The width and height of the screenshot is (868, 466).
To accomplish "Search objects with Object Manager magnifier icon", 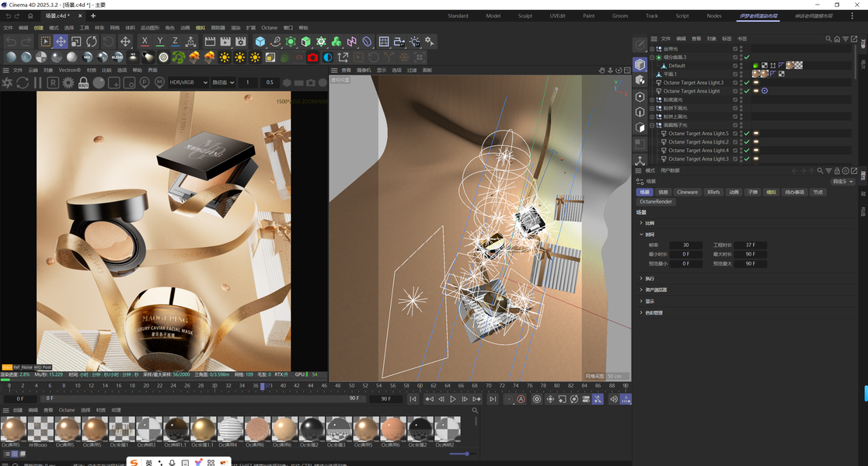I will [828, 39].
